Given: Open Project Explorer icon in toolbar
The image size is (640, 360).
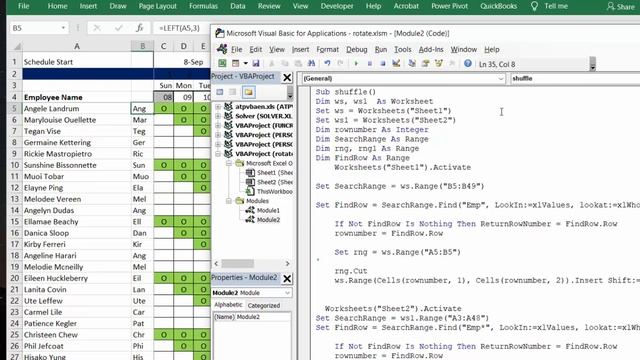Looking at the screenshot, I should click(x=412, y=63).
